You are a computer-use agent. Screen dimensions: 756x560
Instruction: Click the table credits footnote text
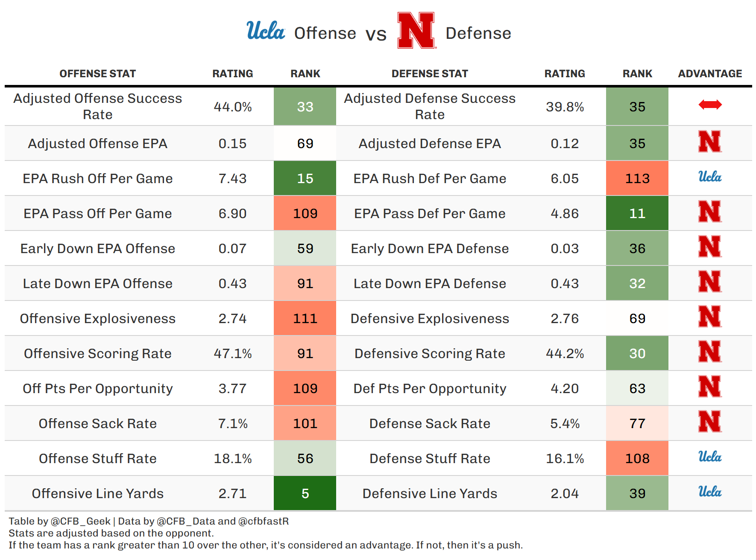tap(149, 521)
